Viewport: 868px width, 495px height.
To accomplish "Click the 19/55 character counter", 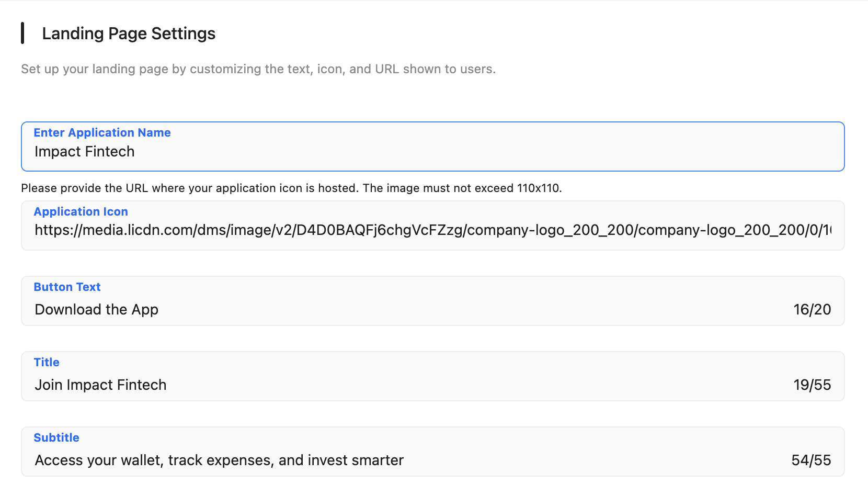I will [x=812, y=385].
